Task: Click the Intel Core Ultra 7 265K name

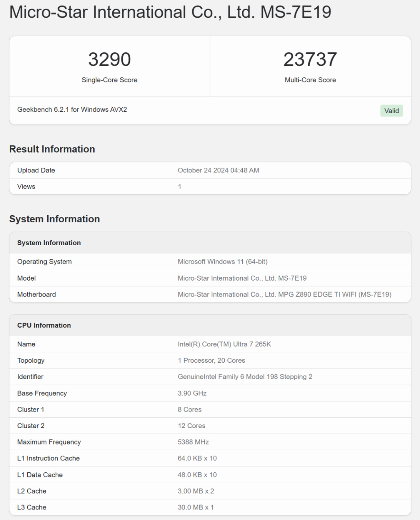Action: pos(224,344)
